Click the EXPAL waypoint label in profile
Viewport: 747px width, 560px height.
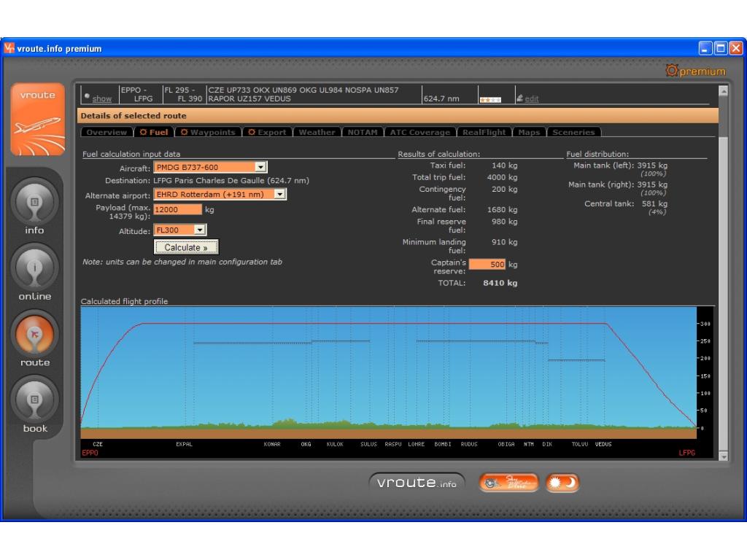184,444
